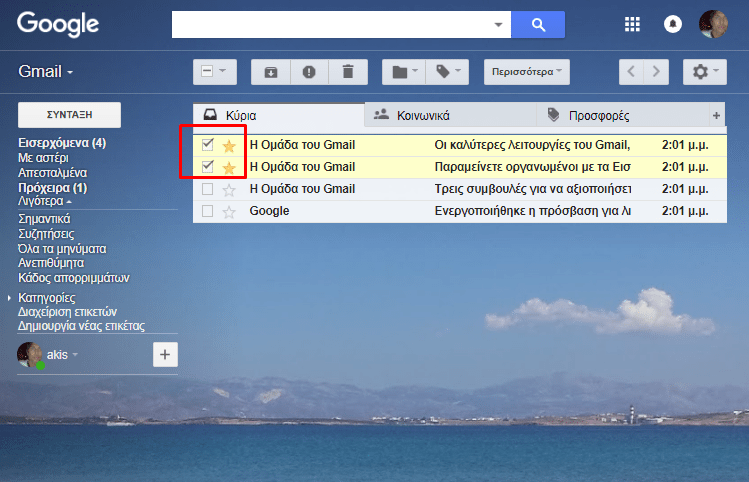The width and height of the screenshot is (749, 482).
Task: Open Απεσταλμένα folder
Action: tap(53, 172)
